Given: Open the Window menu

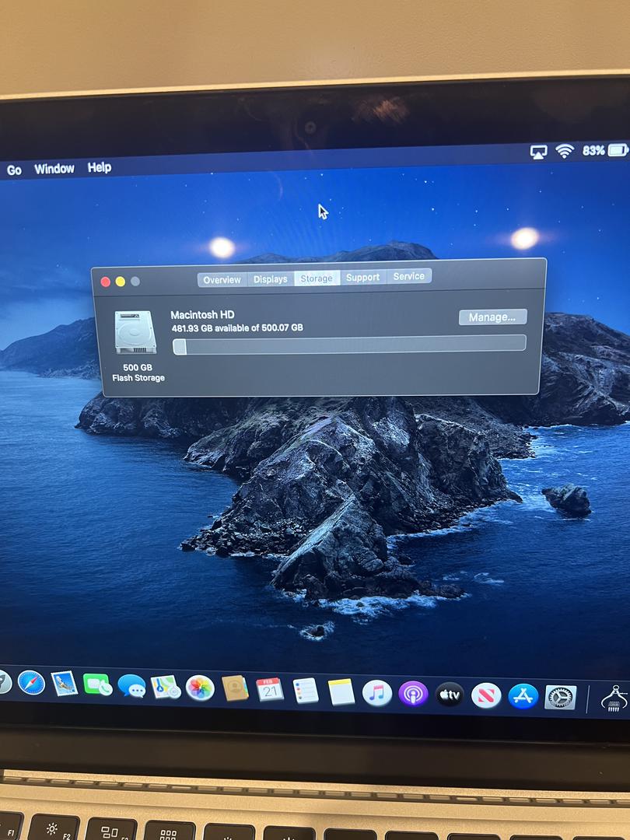Looking at the screenshot, I should coord(54,169).
